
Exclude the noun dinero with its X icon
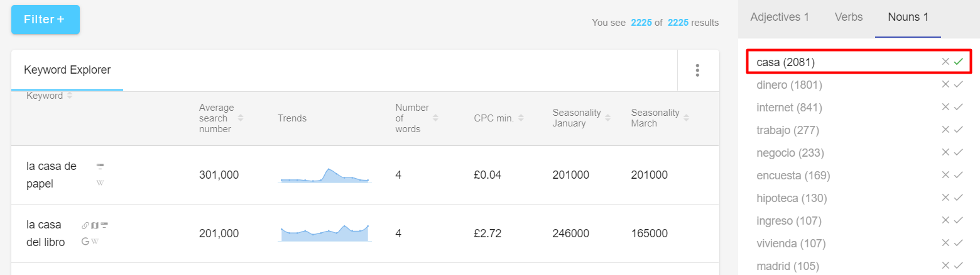(945, 84)
